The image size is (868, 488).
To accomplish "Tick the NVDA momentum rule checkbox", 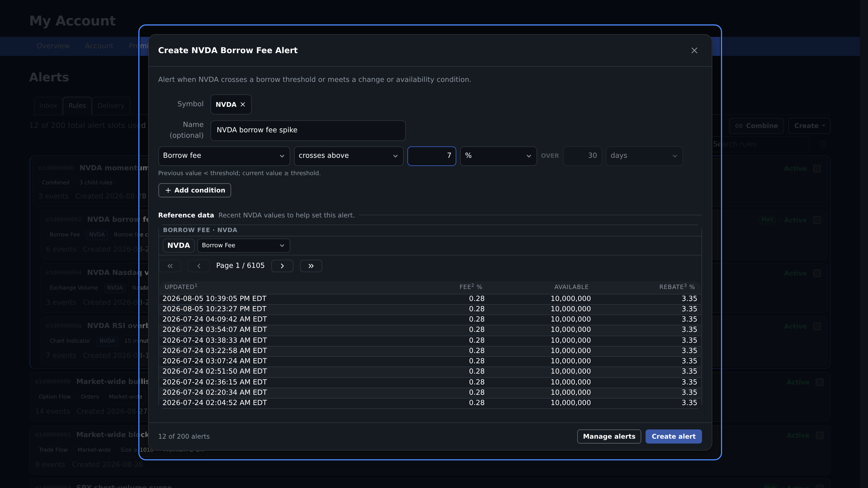I will tap(817, 169).
